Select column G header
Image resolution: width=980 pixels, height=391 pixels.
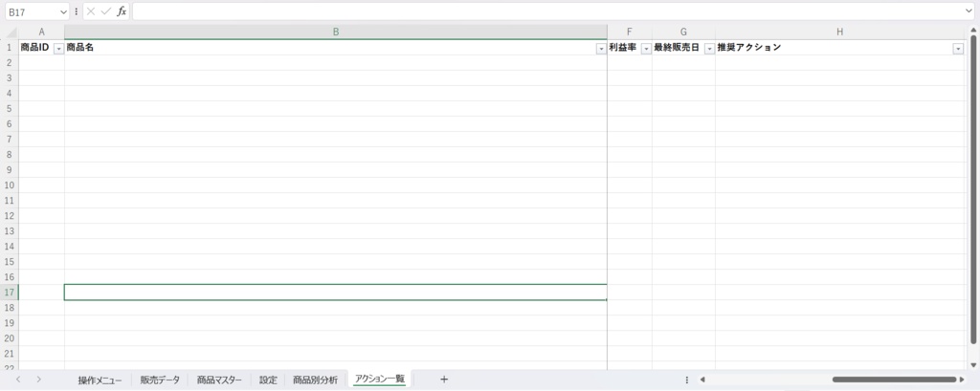point(683,32)
